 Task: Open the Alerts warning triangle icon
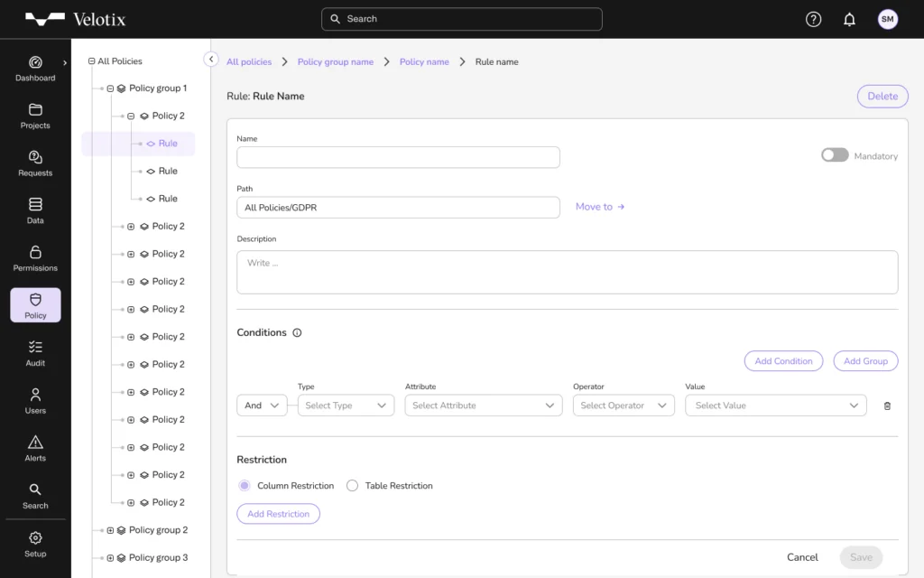(x=35, y=442)
